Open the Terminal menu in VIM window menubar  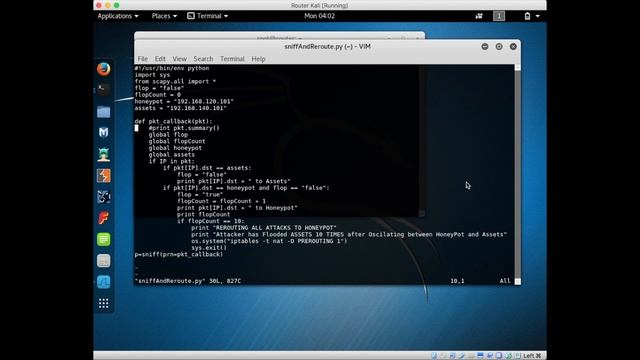232,59
